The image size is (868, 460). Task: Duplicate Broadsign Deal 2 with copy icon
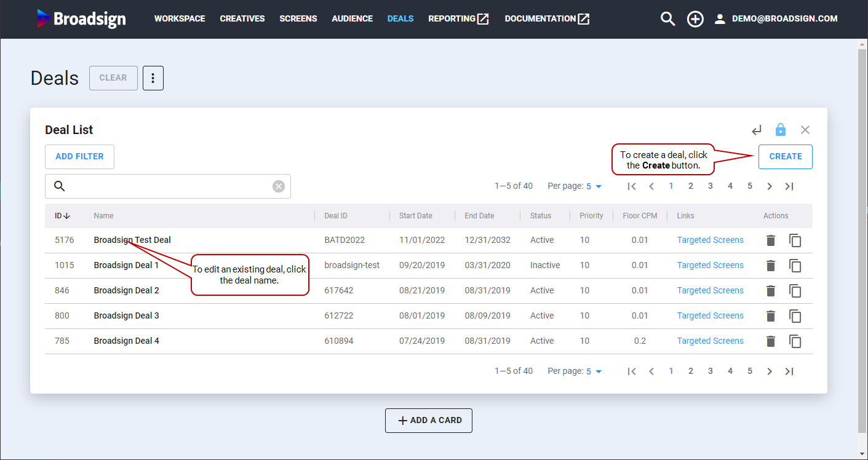[x=795, y=291]
